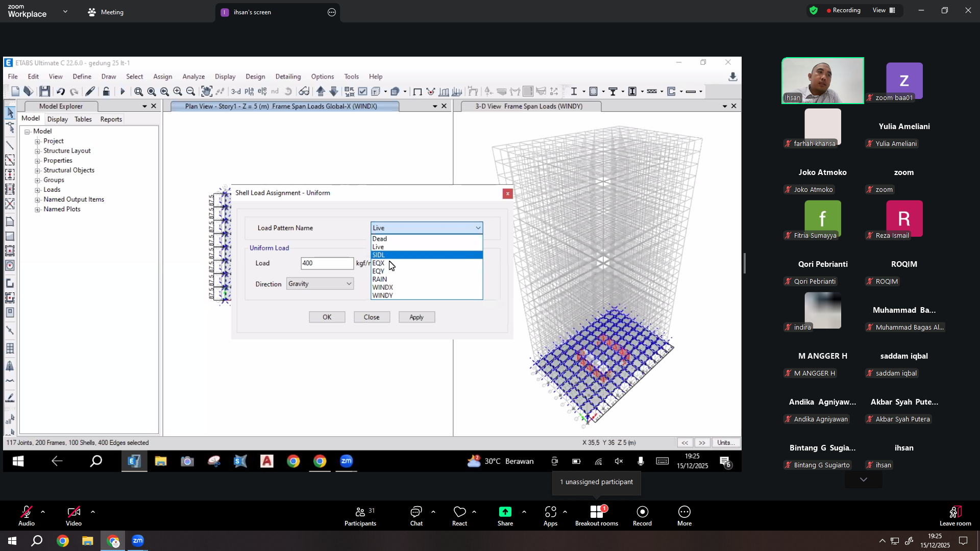Save the ETABS model with the floppy icon
980x551 pixels.
45,91
